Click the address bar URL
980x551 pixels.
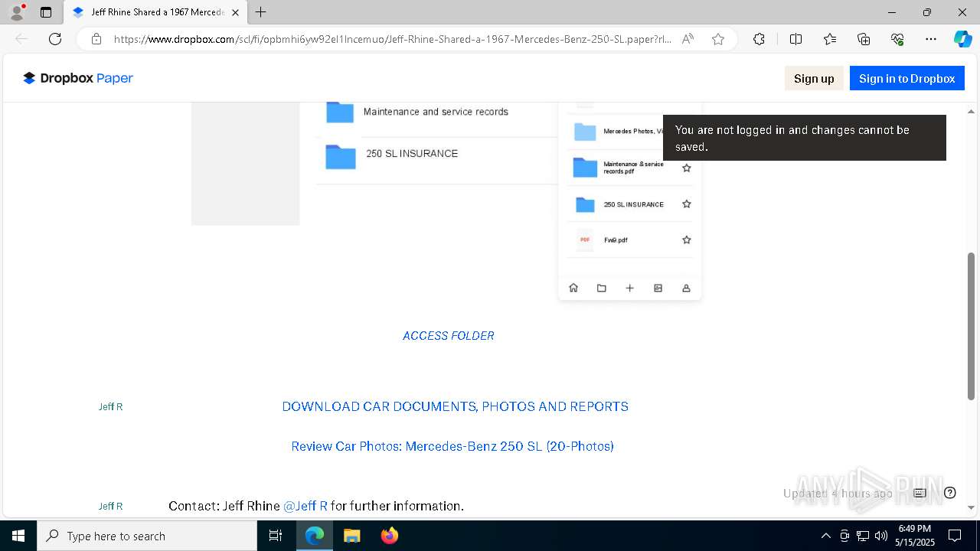[393, 39]
